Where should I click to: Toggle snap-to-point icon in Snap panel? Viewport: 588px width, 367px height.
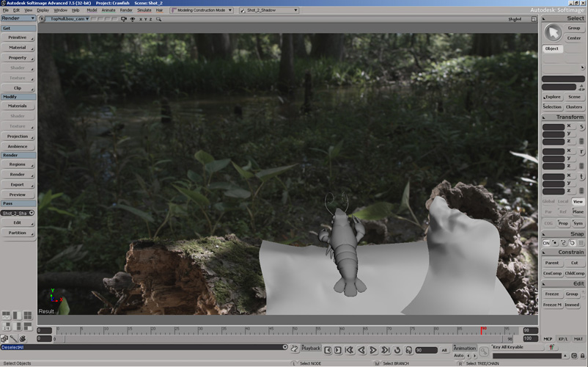click(x=554, y=243)
